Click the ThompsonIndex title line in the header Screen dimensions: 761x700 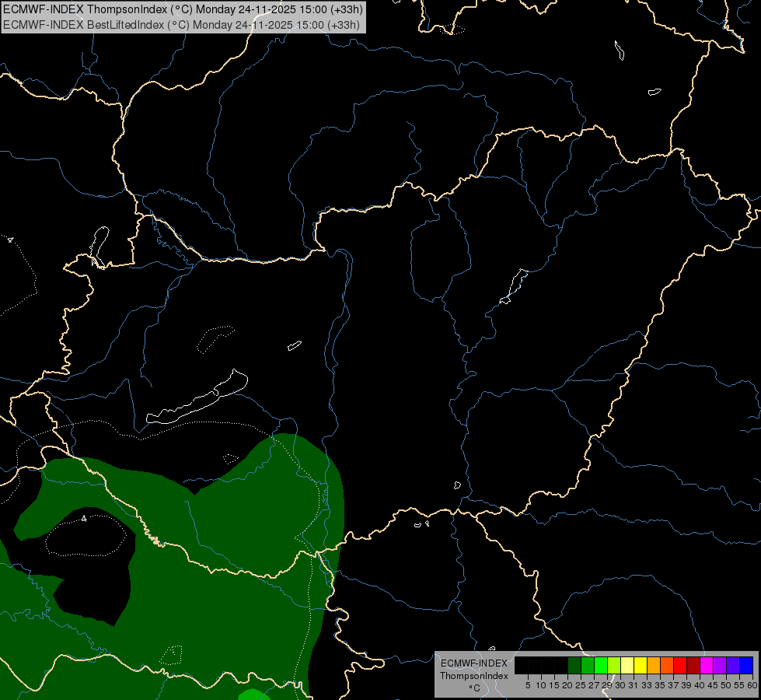(x=183, y=9)
